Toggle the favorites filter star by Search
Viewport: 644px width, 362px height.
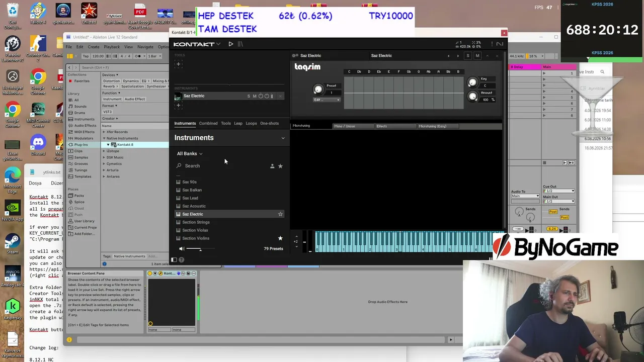pyautogui.click(x=280, y=166)
